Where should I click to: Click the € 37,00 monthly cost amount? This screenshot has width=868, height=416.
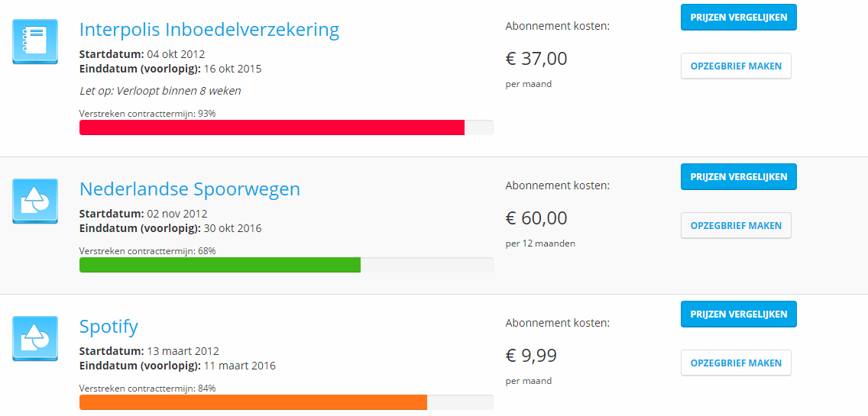536,59
